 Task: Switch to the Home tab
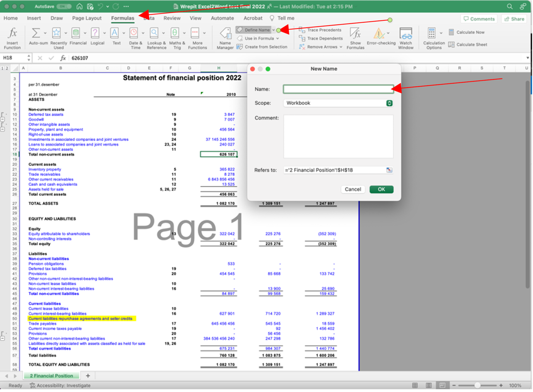click(11, 18)
